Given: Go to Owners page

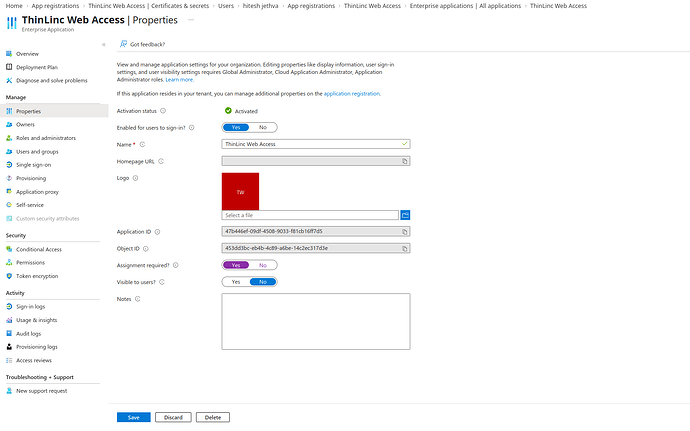Looking at the screenshot, I should (25, 125).
